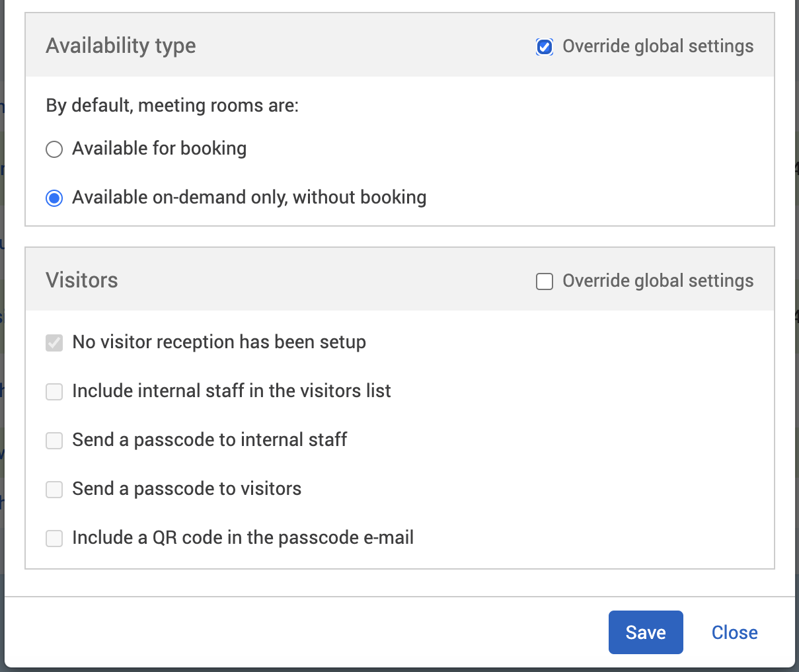Click the Availability type section heading
The image size is (799, 672).
click(121, 46)
